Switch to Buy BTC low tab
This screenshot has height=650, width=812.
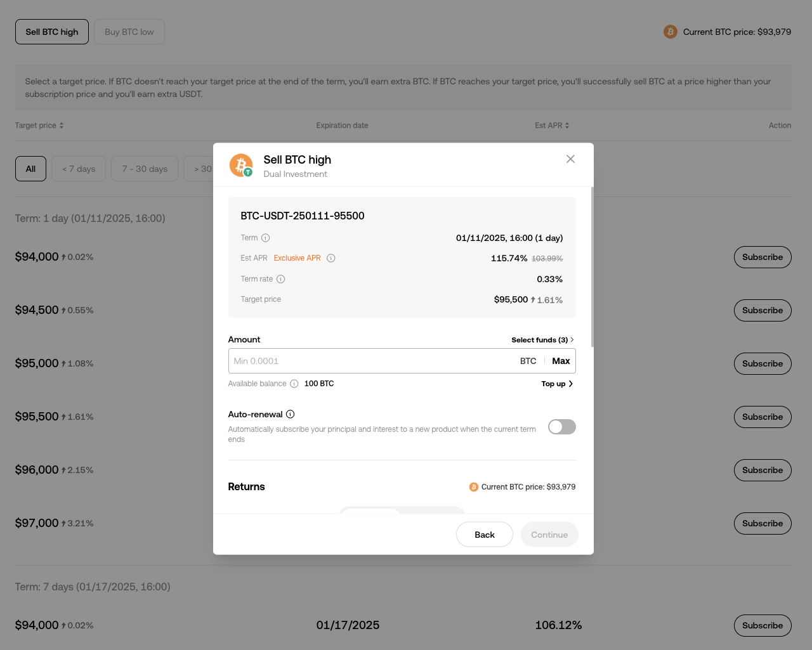[x=129, y=31]
